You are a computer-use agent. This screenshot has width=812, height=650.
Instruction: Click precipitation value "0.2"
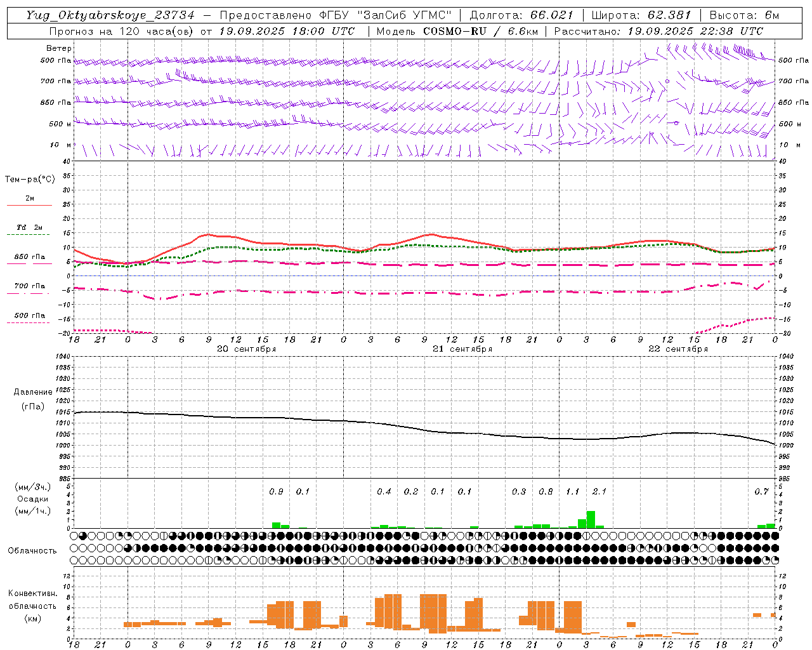click(x=411, y=492)
